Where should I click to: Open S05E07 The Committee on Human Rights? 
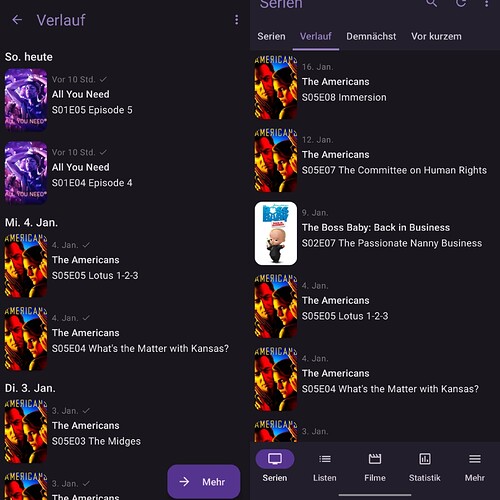[375, 160]
